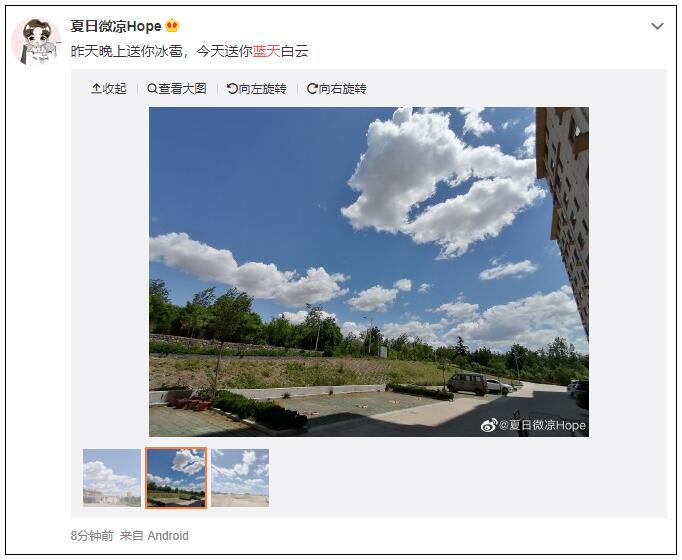This screenshot has height=560, width=682.
Task: Click the main blue sky photo
Action: coord(369,272)
